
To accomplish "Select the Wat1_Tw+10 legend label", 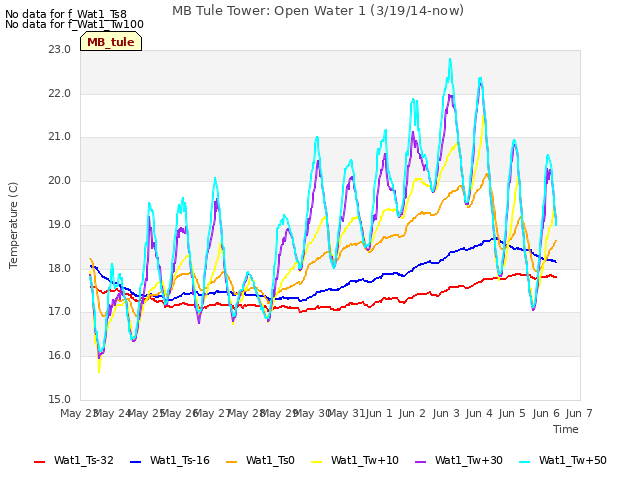I will (x=364, y=460).
